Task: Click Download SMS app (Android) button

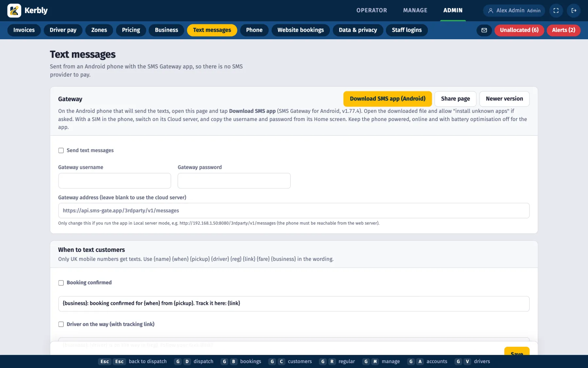Action: tap(387, 99)
